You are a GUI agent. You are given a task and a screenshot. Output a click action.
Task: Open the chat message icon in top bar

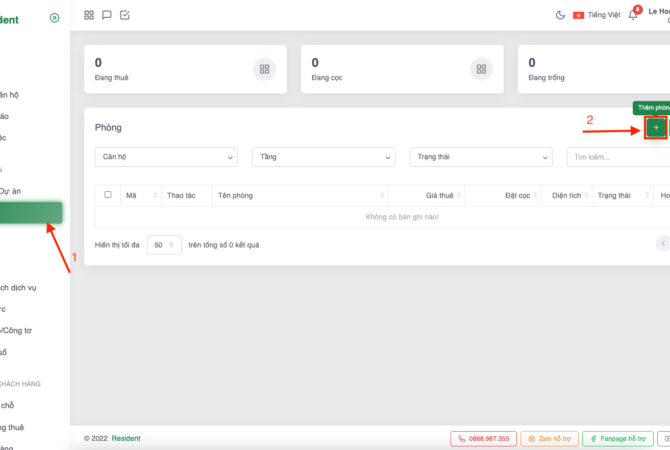click(x=107, y=15)
